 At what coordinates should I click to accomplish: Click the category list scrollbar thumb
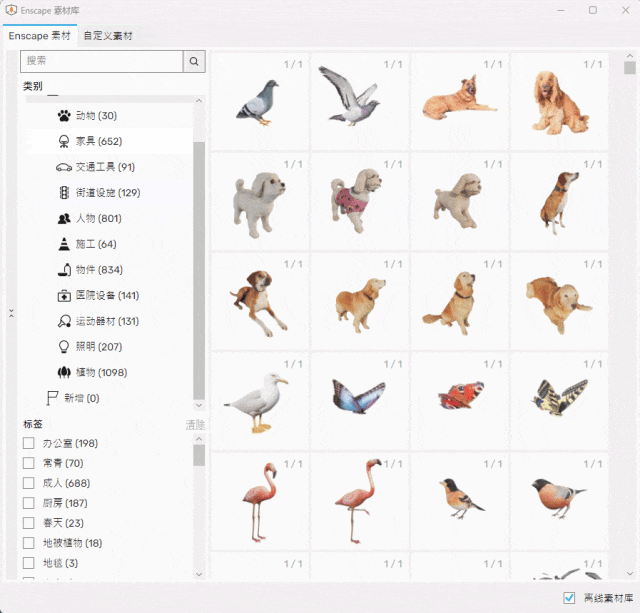click(199, 271)
